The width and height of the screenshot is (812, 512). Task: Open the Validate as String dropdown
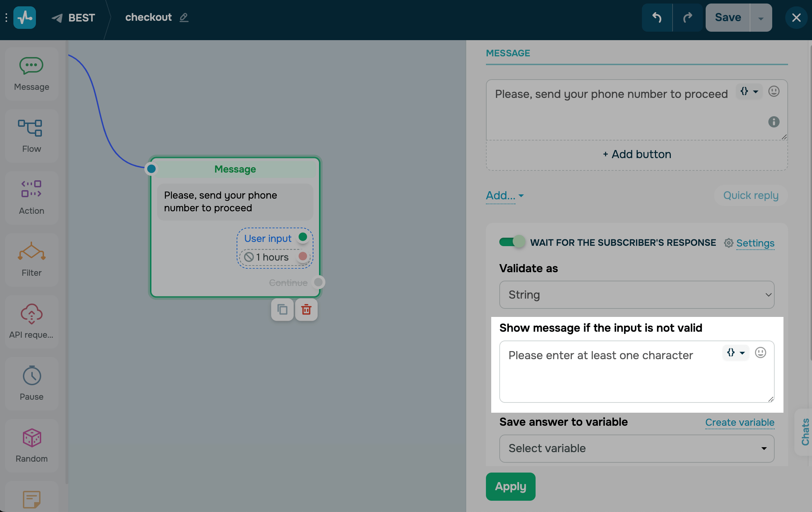click(x=637, y=295)
